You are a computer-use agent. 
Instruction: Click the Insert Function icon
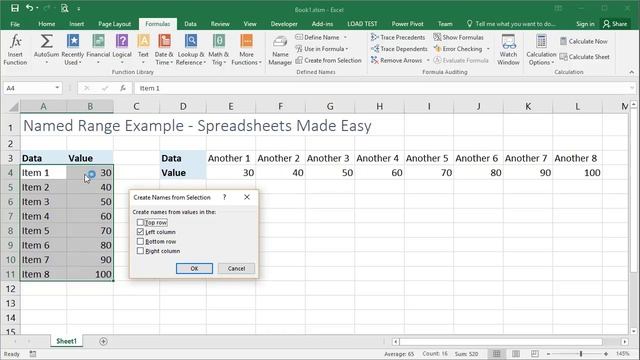point(15,49)
